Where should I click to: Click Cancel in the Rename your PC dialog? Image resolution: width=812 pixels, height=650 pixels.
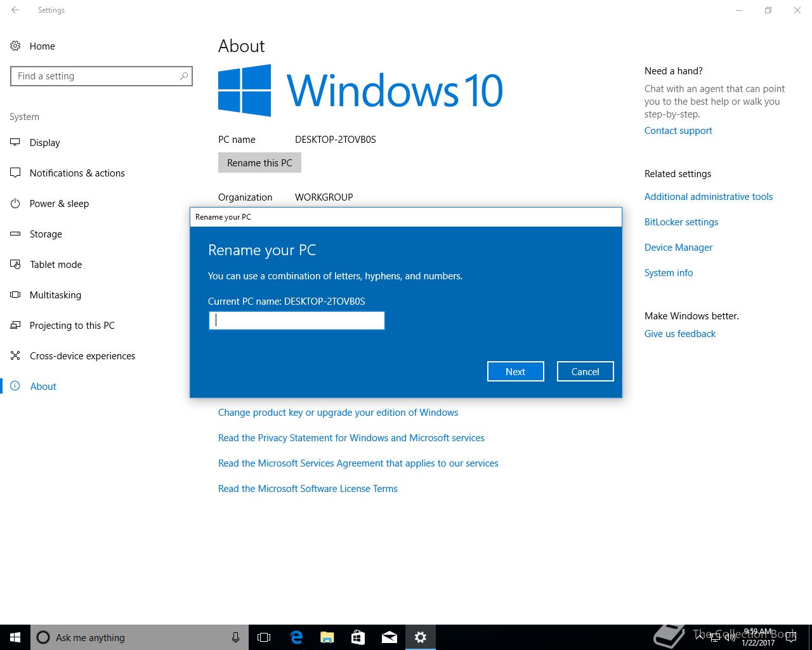click(585, 371)
